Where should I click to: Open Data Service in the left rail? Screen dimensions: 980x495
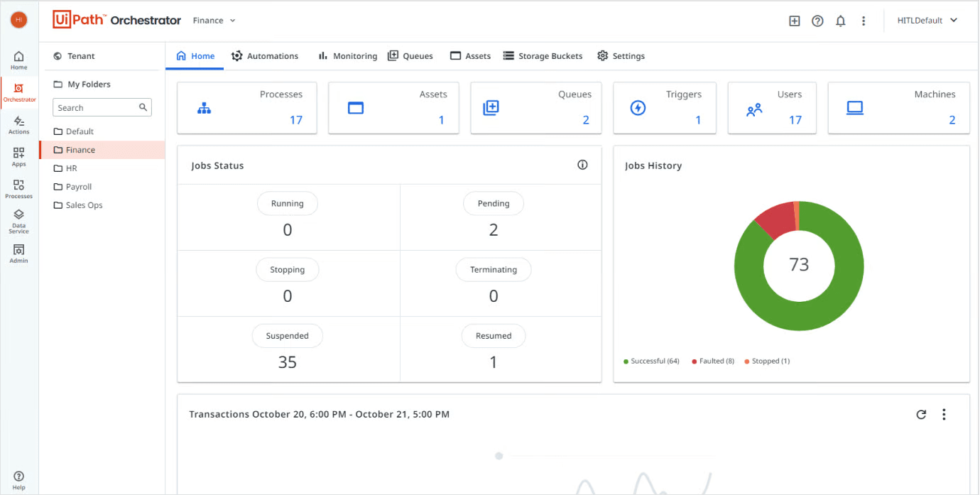18,220
